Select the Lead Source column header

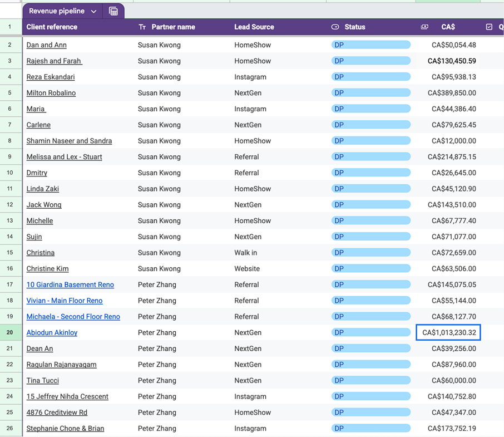(254, 27)
